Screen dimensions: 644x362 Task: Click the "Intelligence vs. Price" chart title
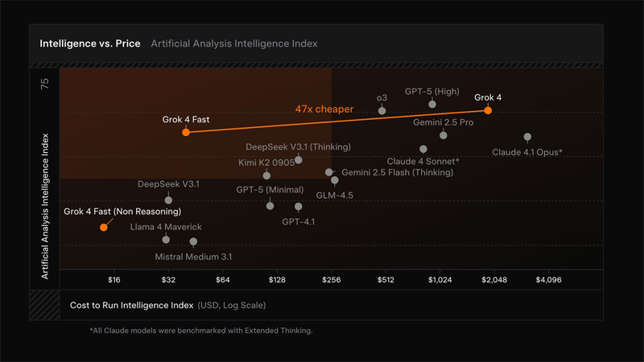coord(89,43)
